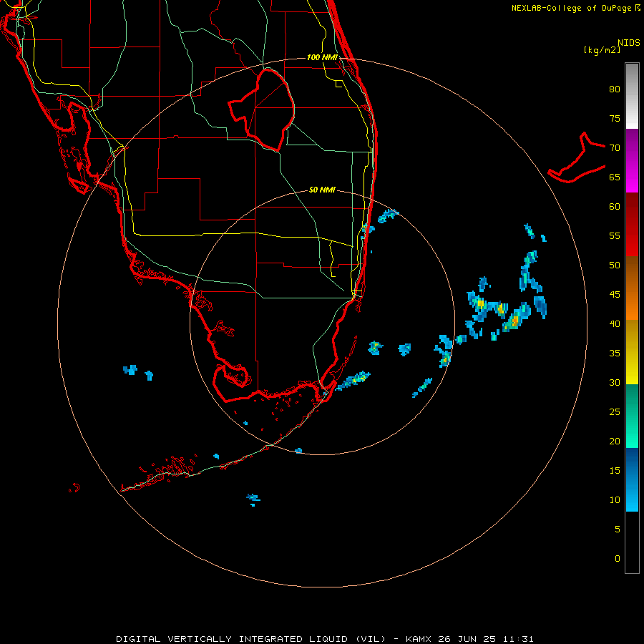Image resolution: width=644 pixels, height=644 pixels.
Task: Click the 80 value on the color scale
Action: coord(615,89)
